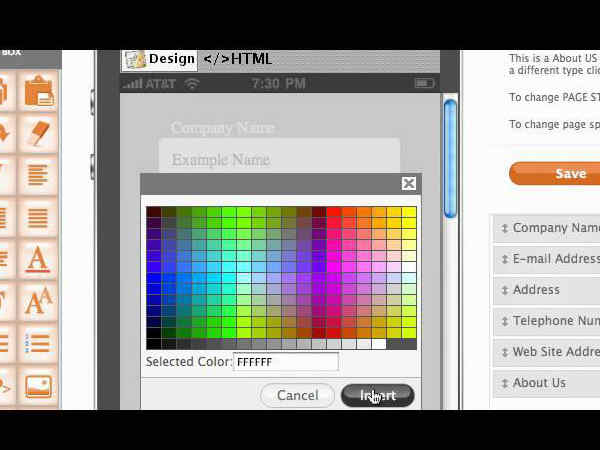600x450 pixels.
Task: Click the blue vertical scrollbar handle
Action: pos(450,130)
